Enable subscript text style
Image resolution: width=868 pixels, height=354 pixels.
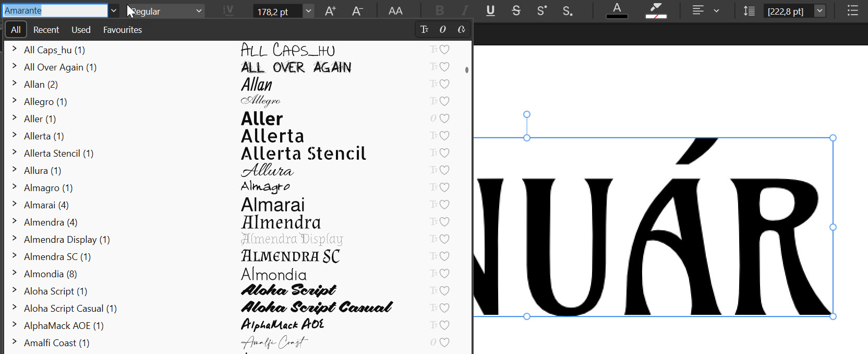pos(568,11)
